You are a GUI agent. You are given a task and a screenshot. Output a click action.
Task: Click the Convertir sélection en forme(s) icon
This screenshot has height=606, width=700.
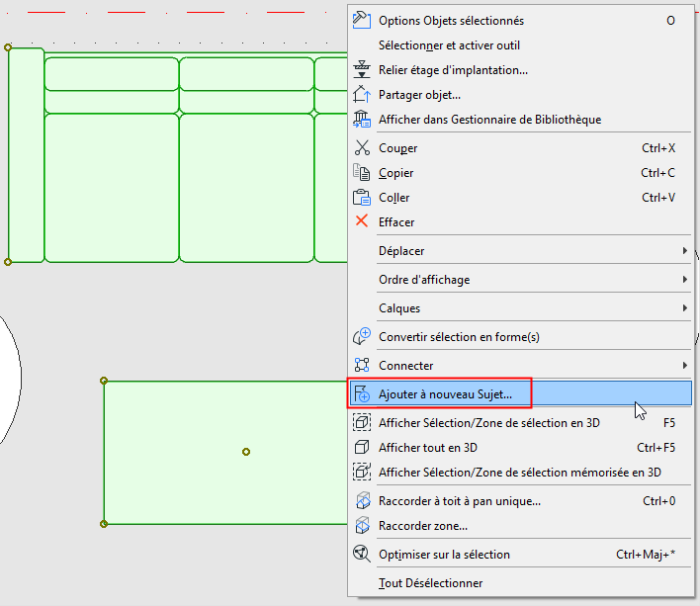[362, 336]
